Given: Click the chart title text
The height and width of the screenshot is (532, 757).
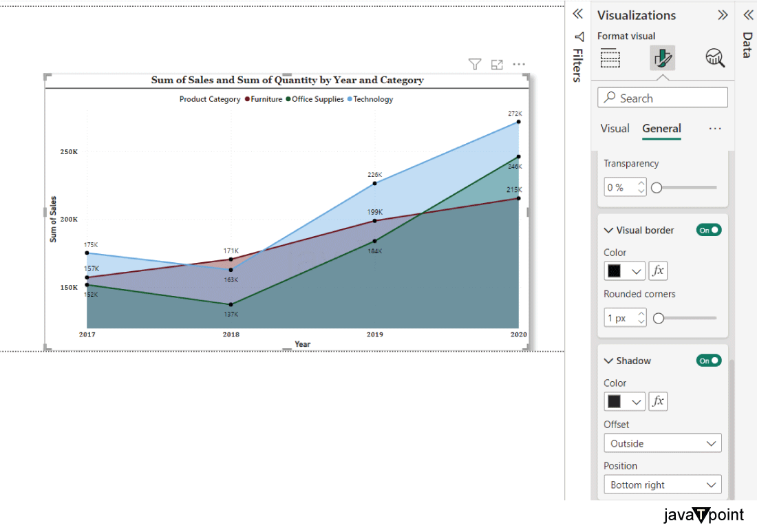Looking at the screenshot, I should click(x=287, y=80).
